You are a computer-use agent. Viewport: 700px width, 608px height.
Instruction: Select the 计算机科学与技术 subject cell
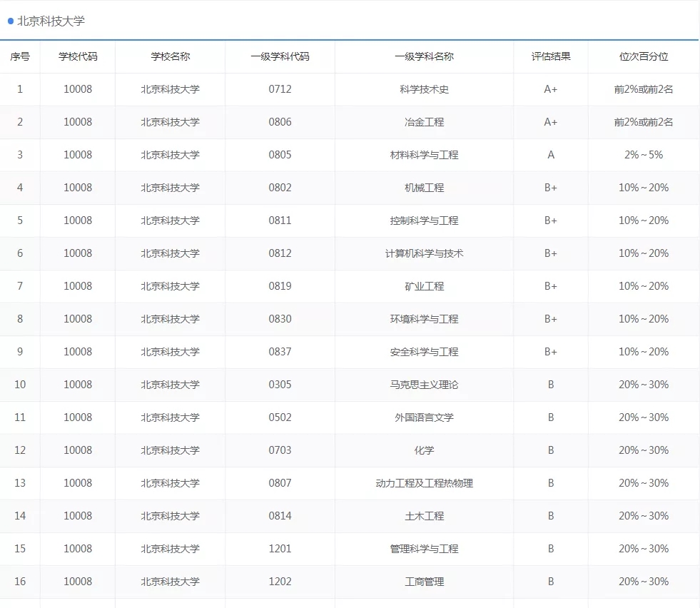click(424, 253)
